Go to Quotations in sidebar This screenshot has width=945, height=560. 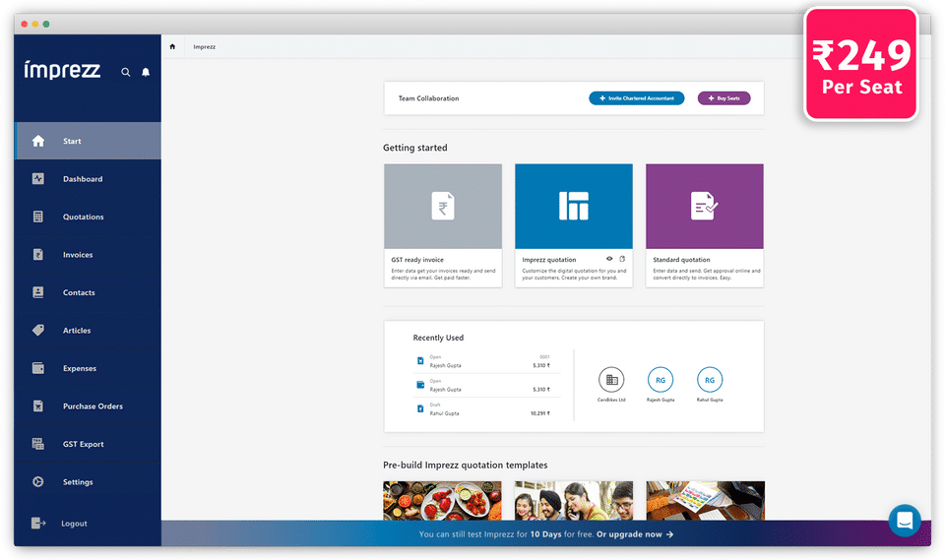click(88, 217)
